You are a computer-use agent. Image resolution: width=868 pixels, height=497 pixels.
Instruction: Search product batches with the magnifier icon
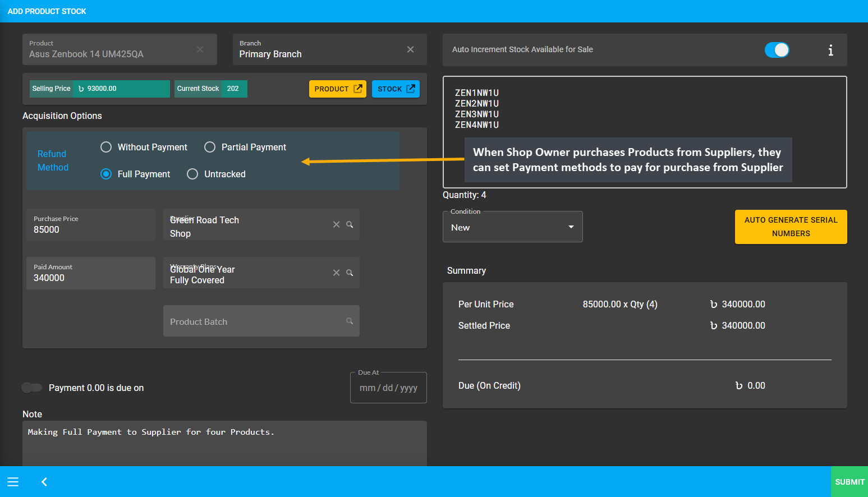pos(350,321)
